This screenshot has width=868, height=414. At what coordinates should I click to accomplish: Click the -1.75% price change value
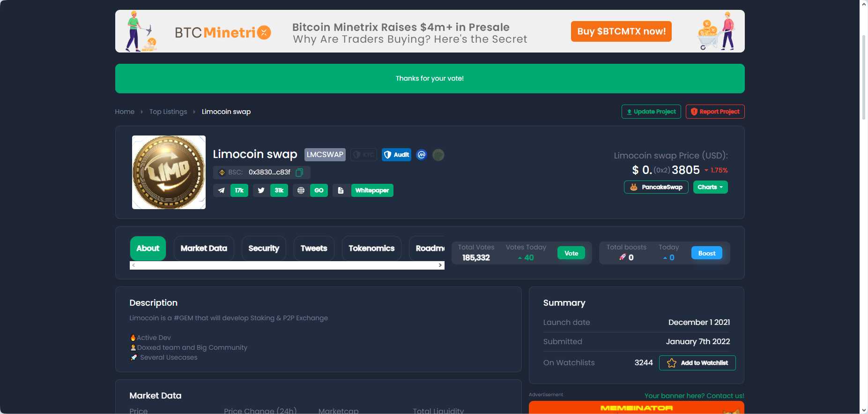pos(716,170)
